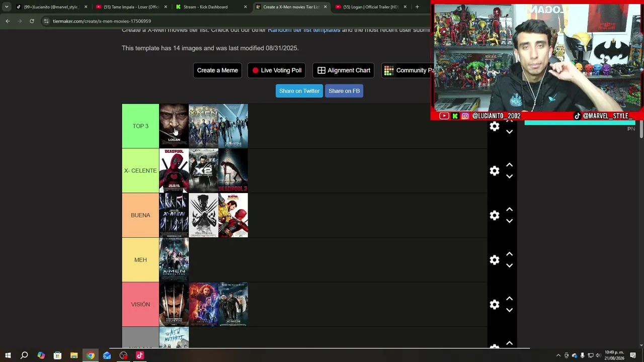Open the Random tier list templates link
Viewport: 644px width, 362px height.
click(304, 30)
